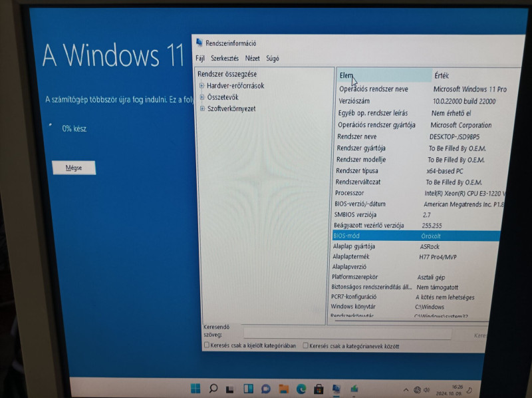This screenshot has height=398, width=532.
Task: Show hidden tray icons chevron
Action: click(x=406, y=390)
